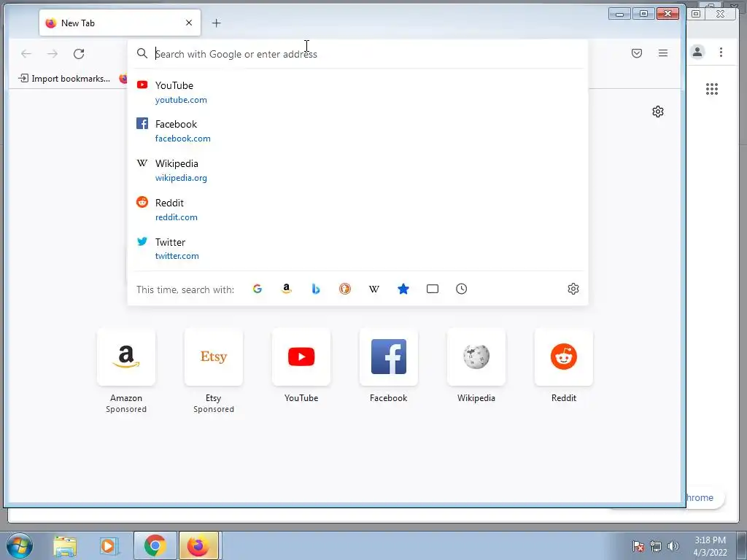
Task: Search this time with Google icon
Action: (258, 289)
